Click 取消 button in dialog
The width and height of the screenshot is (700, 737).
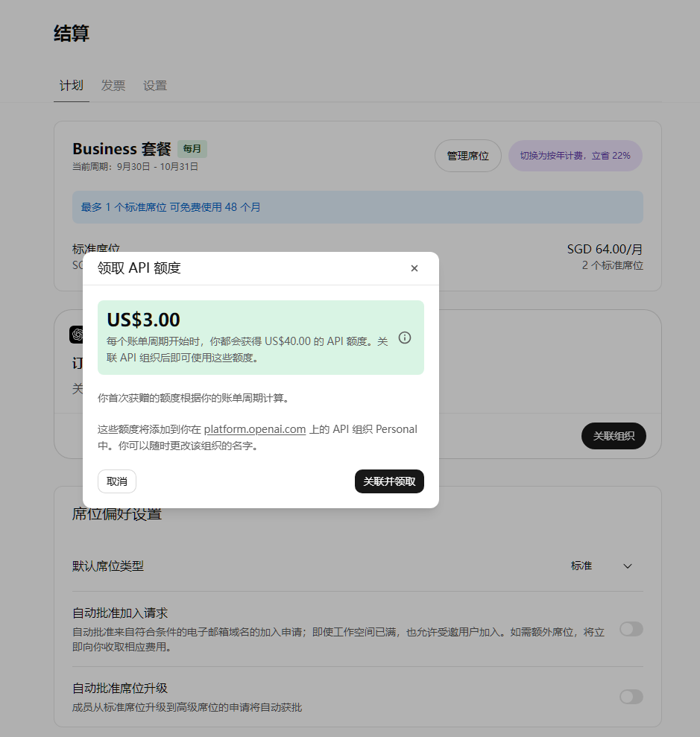tap(117, 481)
